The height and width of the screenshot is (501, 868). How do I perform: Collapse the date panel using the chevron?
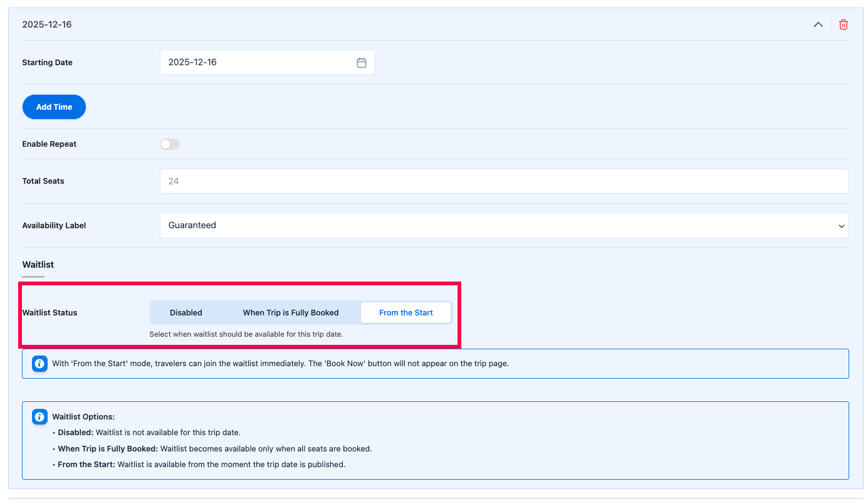coord(818,24)
